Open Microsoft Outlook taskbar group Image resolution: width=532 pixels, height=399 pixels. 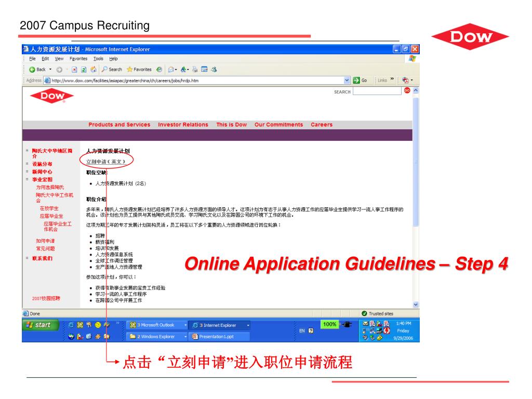pos(157,325)
